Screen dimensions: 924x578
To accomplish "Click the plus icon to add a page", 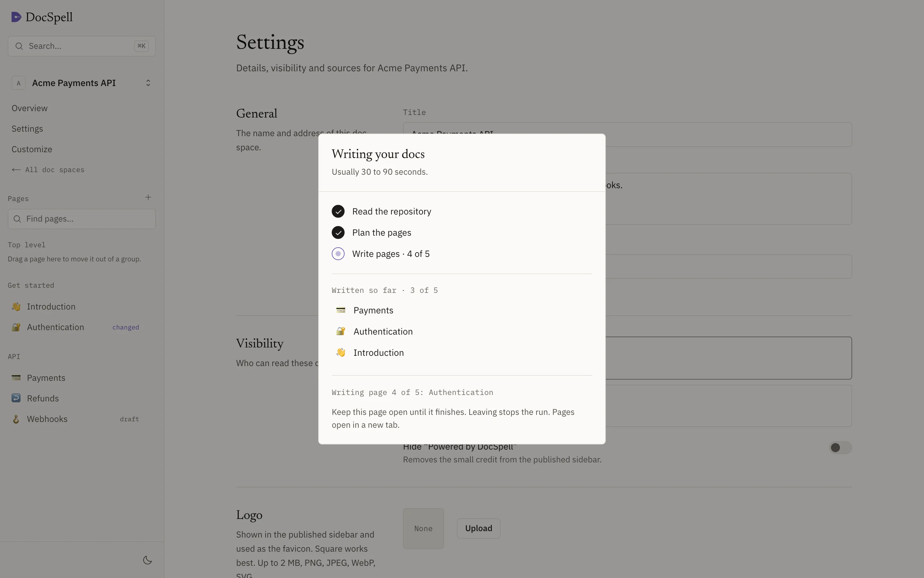I will click(148, 197).
